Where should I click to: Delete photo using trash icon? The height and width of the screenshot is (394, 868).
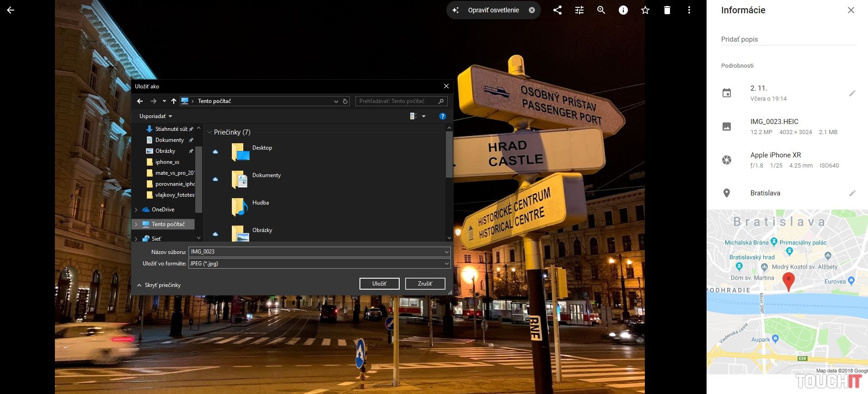667,10
